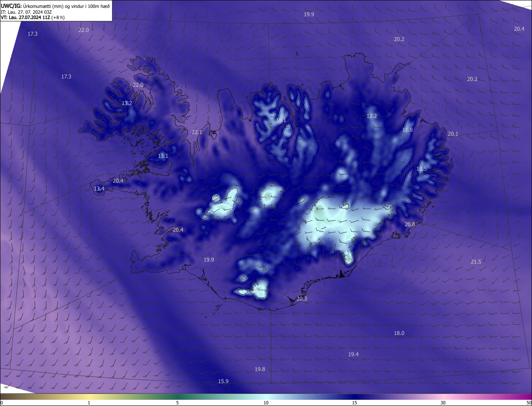
Task: Click the color scale tick labeled 1
Action: 89,403
